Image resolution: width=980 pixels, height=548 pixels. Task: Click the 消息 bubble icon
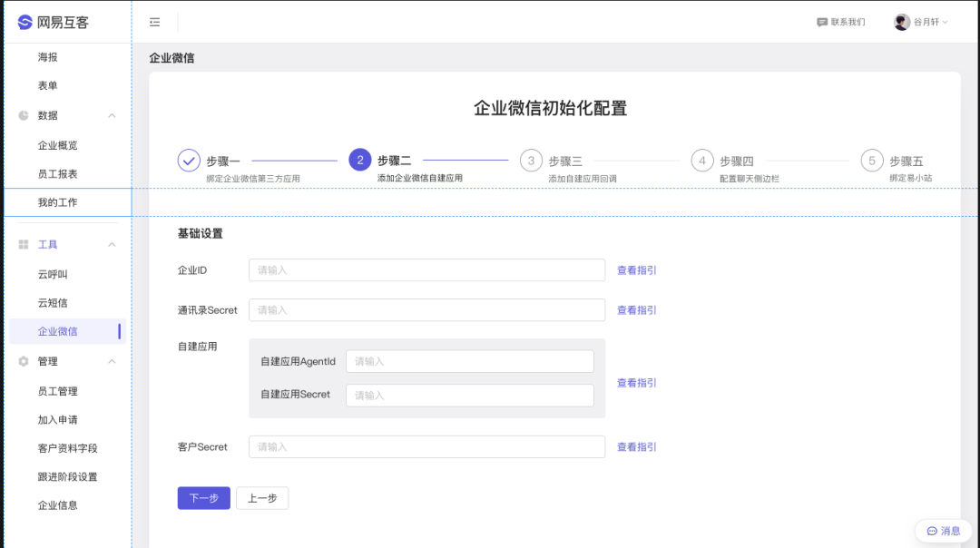[x=932, y=531]
